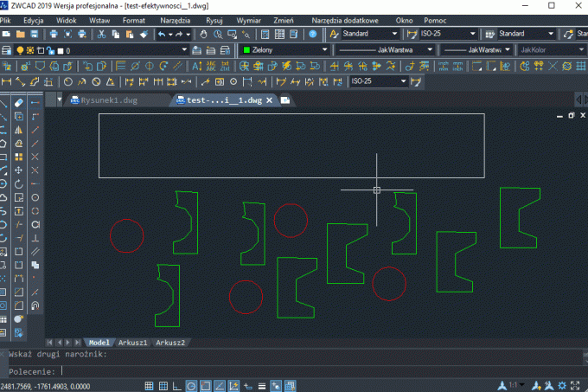
Task: Select the Eraser tool in Modify toolbar
Action: [18, 103]
